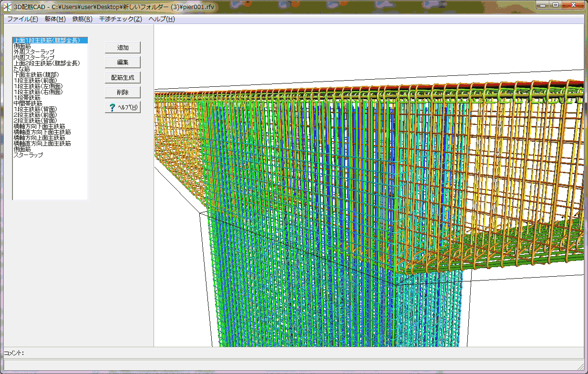Screen dimensions: 588x374
Task: Open the 干渉チェック(Z) menu
Action: [120, 19]
